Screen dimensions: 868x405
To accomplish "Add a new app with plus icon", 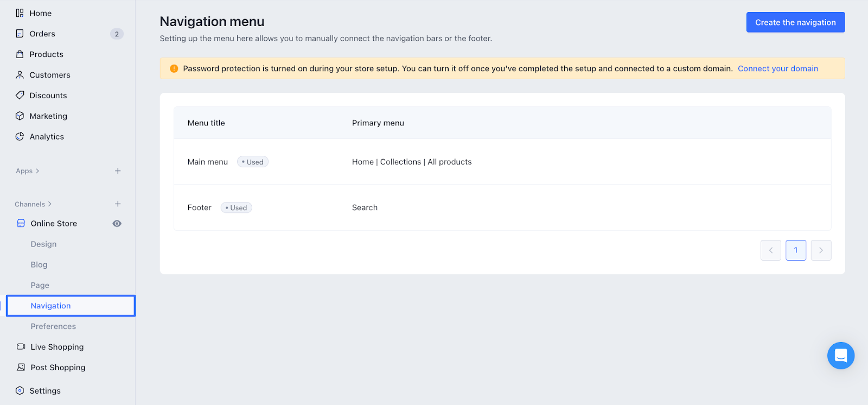I will coord(118,171).
